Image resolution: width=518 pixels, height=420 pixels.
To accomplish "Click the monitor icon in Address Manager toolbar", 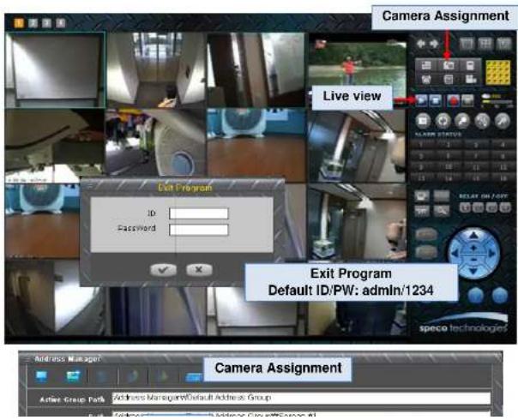I will tap(42, 376).
